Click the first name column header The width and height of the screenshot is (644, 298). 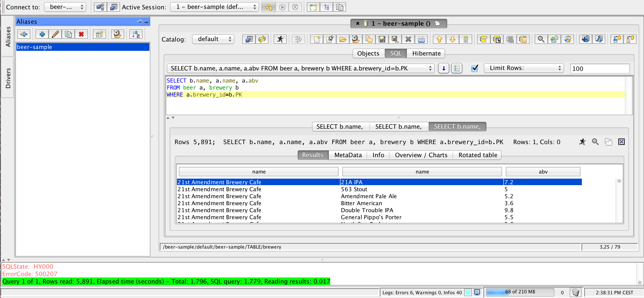coord(259,172)
